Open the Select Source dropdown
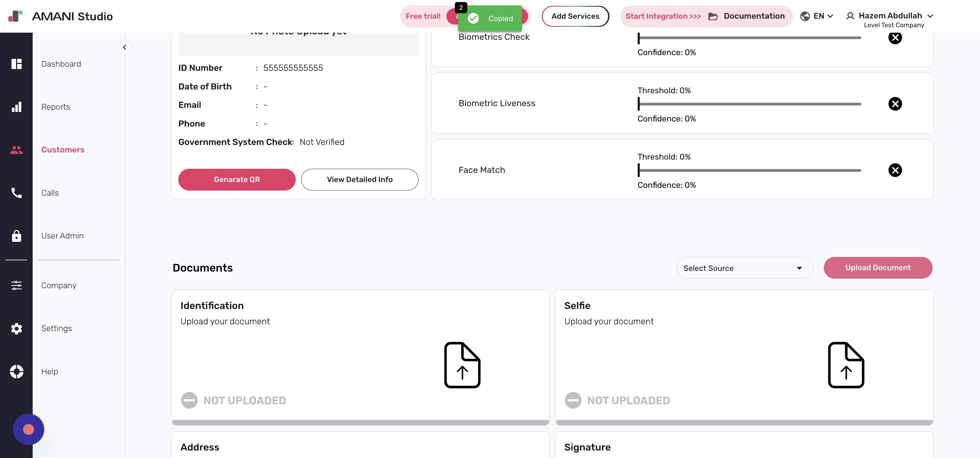 744,268
